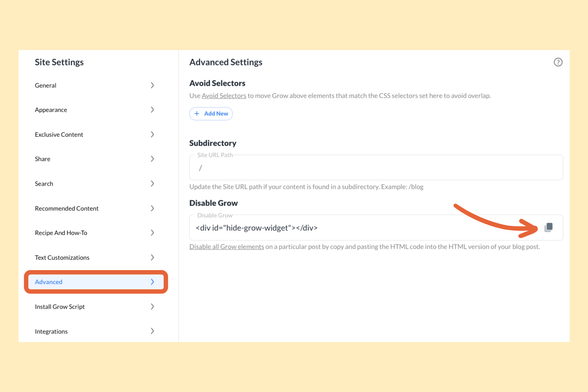Expand the Share chevron arrow

(x=152, y=159)
